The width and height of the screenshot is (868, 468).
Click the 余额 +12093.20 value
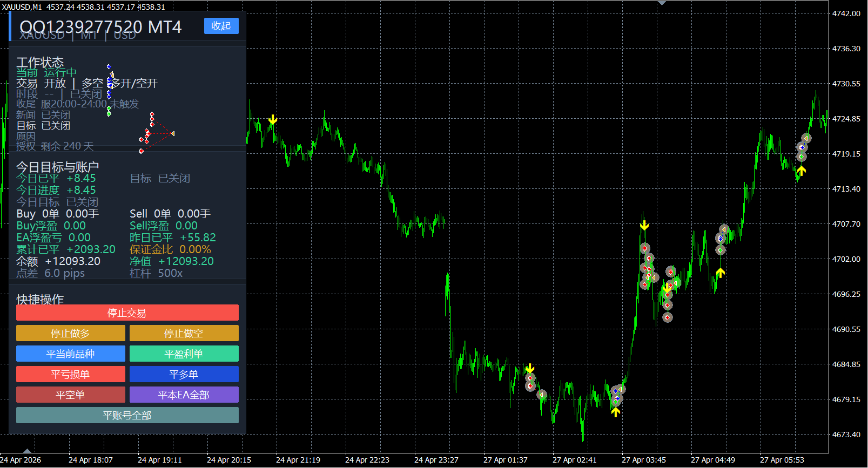[x=58, y=261]
